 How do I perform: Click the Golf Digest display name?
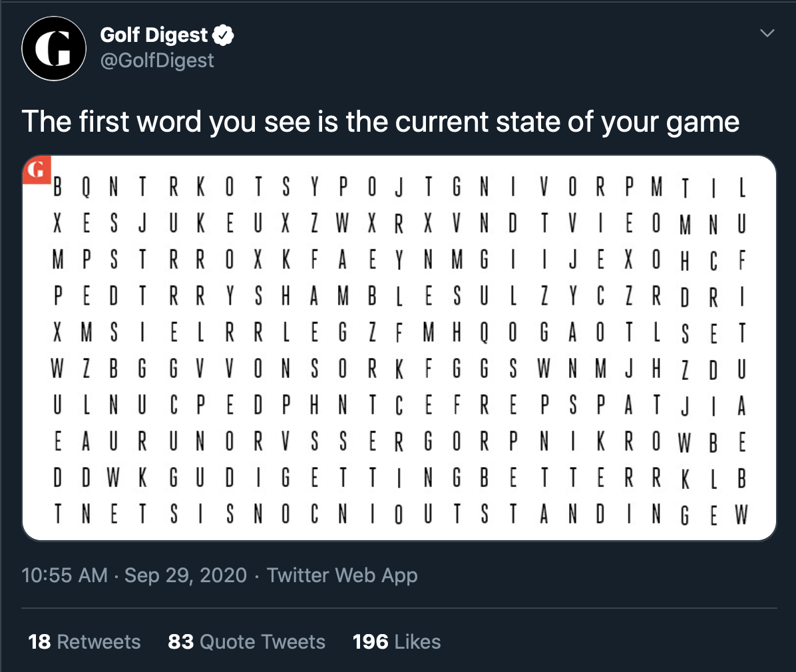coord(154,35)
